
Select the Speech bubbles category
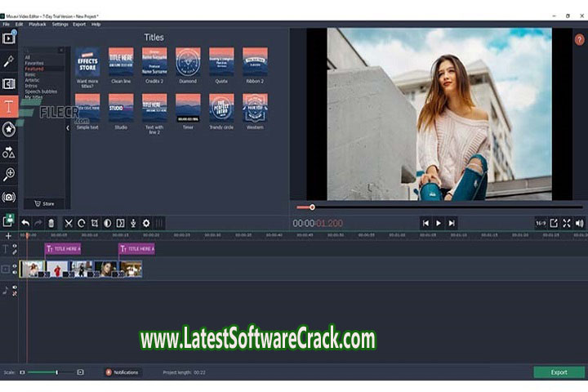[41, 91]
